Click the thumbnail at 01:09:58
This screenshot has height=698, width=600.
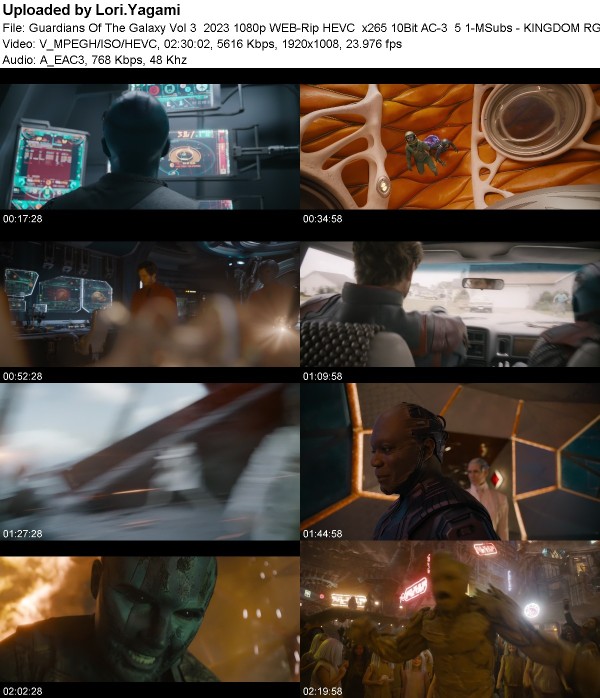[x=450, y=304]
